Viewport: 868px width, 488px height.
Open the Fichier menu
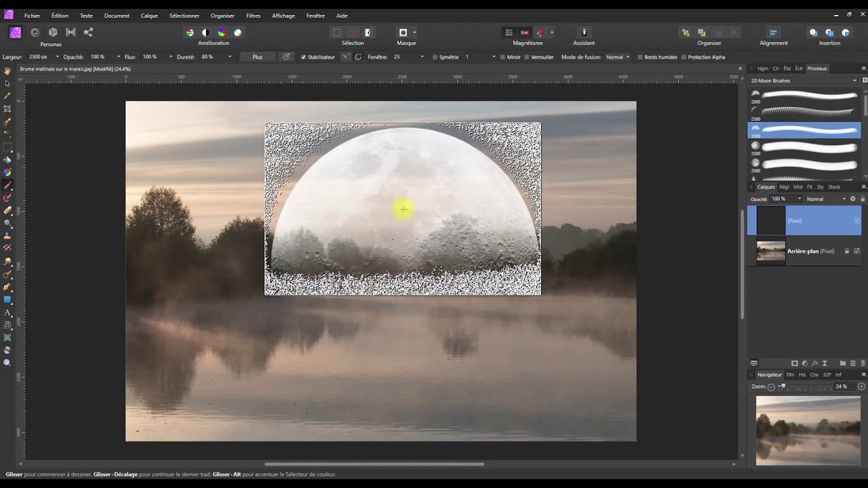[x=32, y=16]
